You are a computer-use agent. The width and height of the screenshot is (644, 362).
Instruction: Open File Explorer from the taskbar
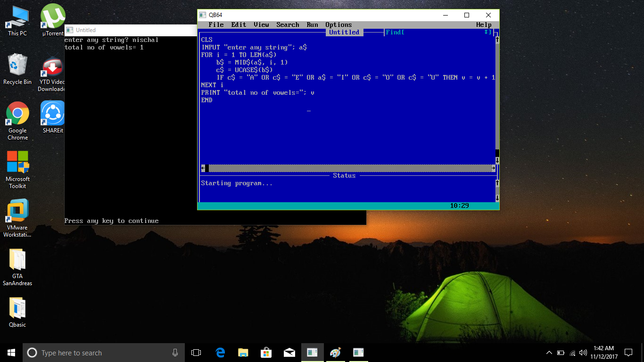click(243, 352)
